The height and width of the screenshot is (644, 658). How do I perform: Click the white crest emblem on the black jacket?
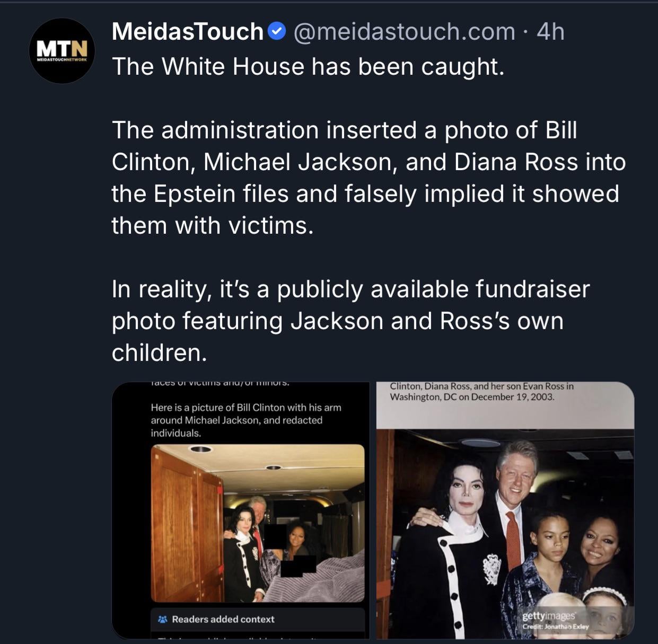pyautogui.click(x=492, y=569)
